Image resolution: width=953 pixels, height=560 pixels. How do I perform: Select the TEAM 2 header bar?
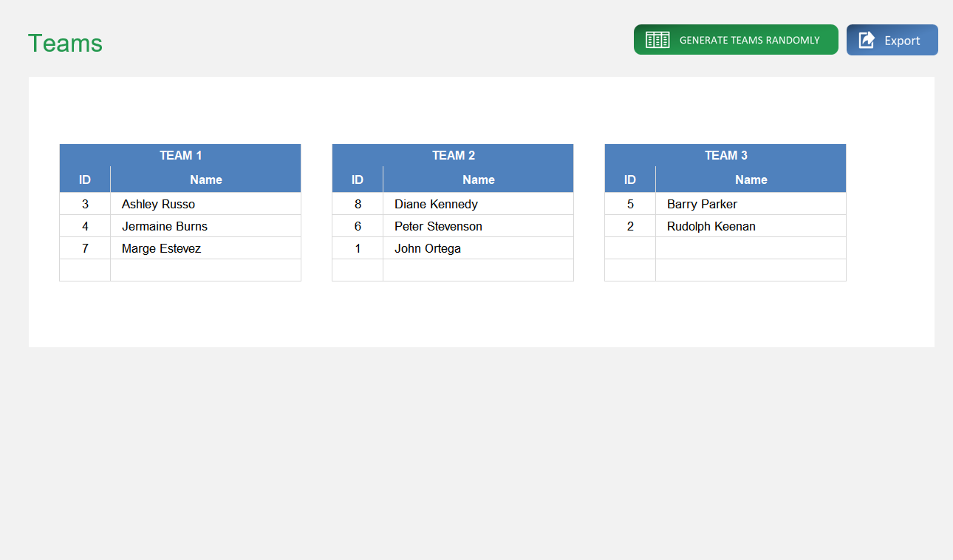click(453, 155)
